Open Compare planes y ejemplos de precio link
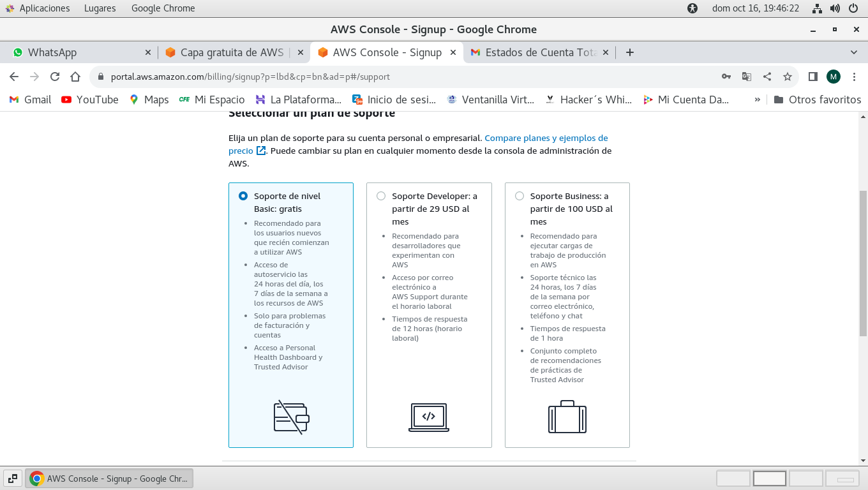This screenshot has height=490, width=868. pos(546,138)
